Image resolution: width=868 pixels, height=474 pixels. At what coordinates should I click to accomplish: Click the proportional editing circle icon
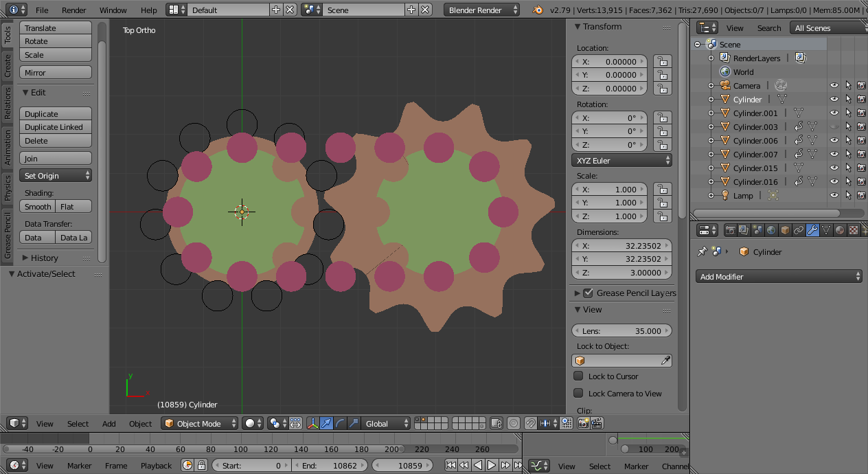pyautogui.click(x=513, y=423)
